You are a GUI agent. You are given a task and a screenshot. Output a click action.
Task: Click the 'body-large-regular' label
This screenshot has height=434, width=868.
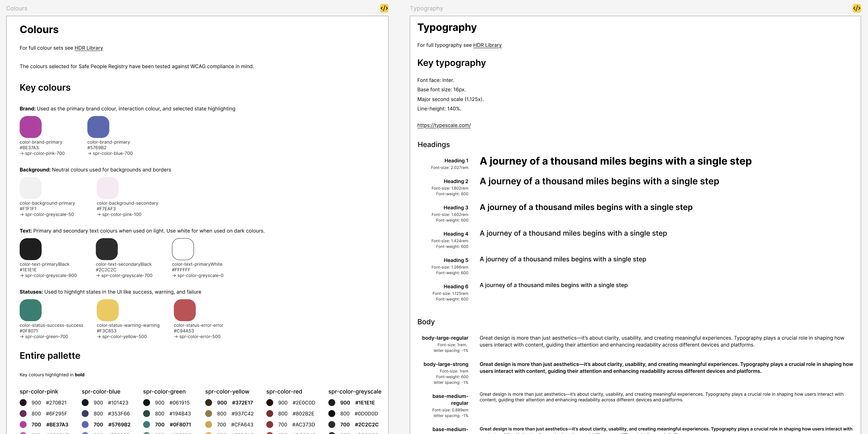pyautogui.click(x=445, y=338)
